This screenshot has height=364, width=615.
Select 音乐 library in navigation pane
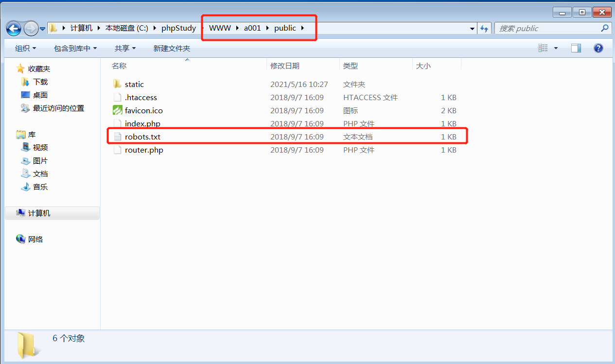40,187
